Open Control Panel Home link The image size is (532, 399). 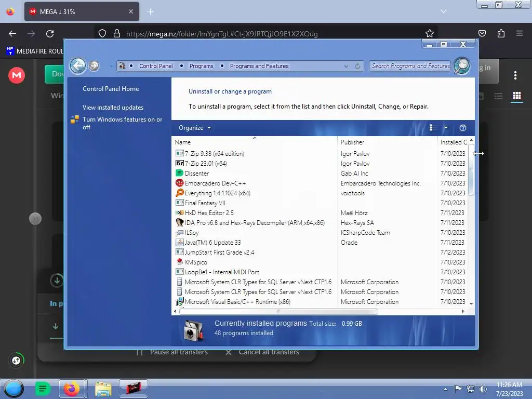[x=111, y=88]
